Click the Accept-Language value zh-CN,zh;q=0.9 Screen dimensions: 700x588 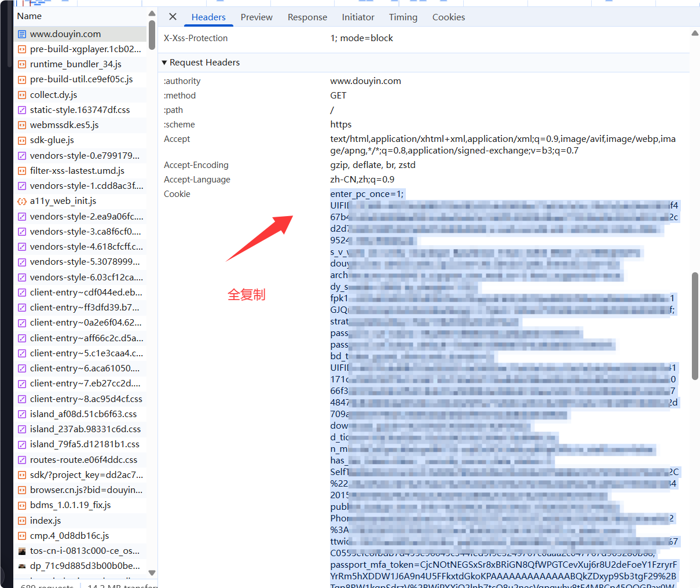[362, 180]
